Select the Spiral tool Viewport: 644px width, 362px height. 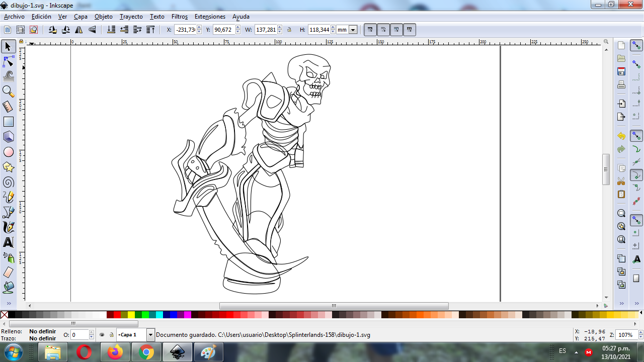pos(8,182)
